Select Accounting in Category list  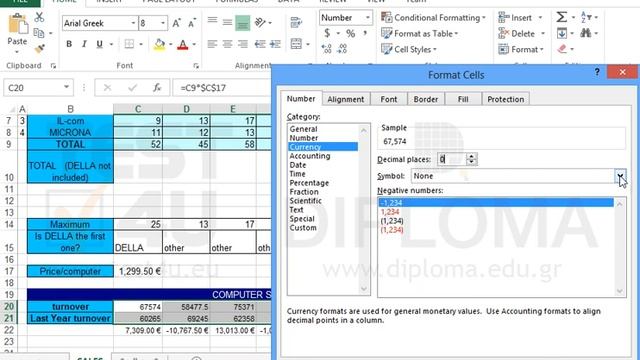point(310,156)
